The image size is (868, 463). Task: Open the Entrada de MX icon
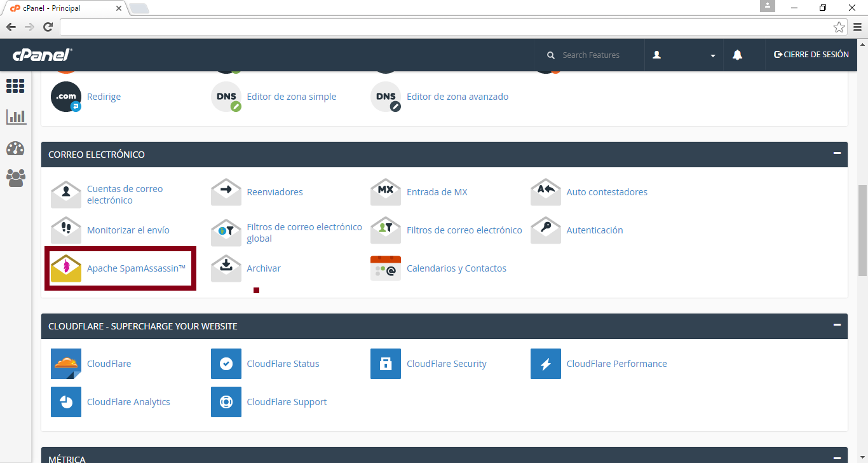coord(386,192)
